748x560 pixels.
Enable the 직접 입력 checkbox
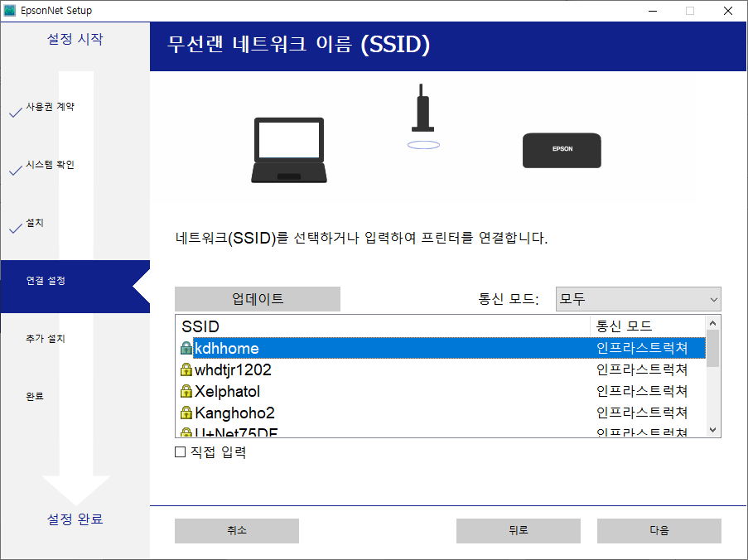click(x=181, y=451)
